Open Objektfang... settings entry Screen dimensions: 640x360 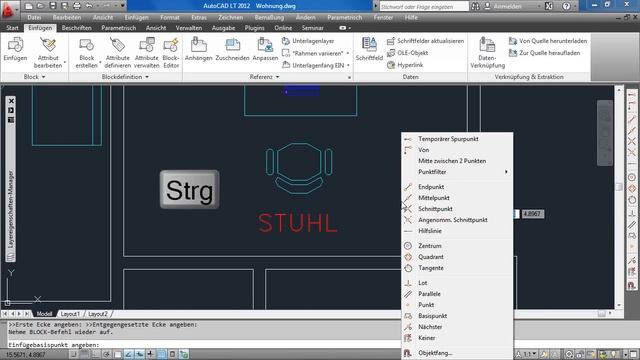click(x=457, y=353)
